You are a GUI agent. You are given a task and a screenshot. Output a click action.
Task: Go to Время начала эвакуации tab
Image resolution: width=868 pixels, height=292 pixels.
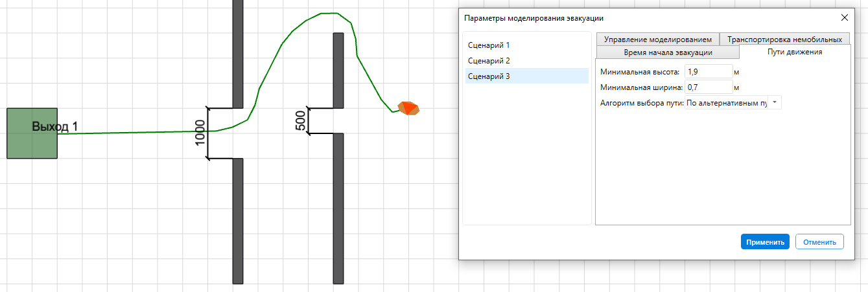pos(668,52)
